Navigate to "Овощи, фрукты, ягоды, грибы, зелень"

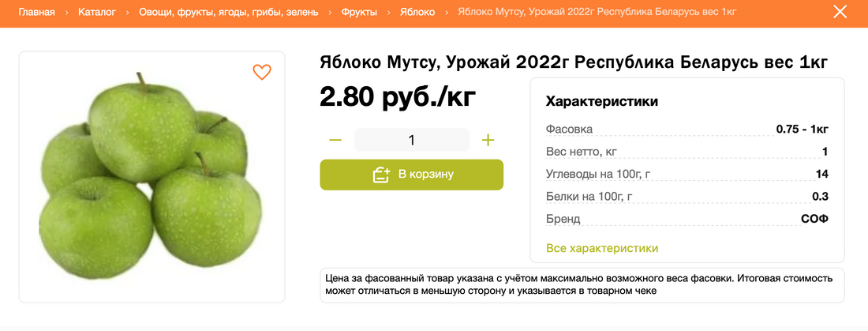tap(229, 13)
